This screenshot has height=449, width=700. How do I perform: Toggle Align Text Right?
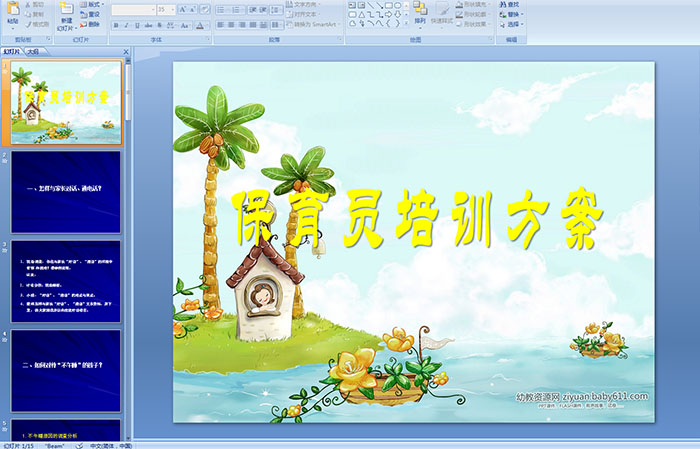coord(242,25)
